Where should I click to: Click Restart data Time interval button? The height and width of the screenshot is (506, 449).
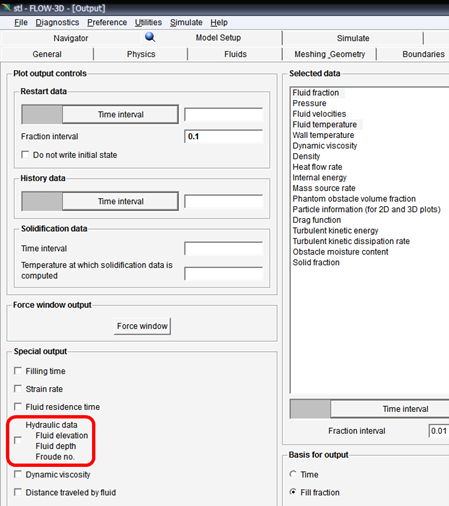121,114
